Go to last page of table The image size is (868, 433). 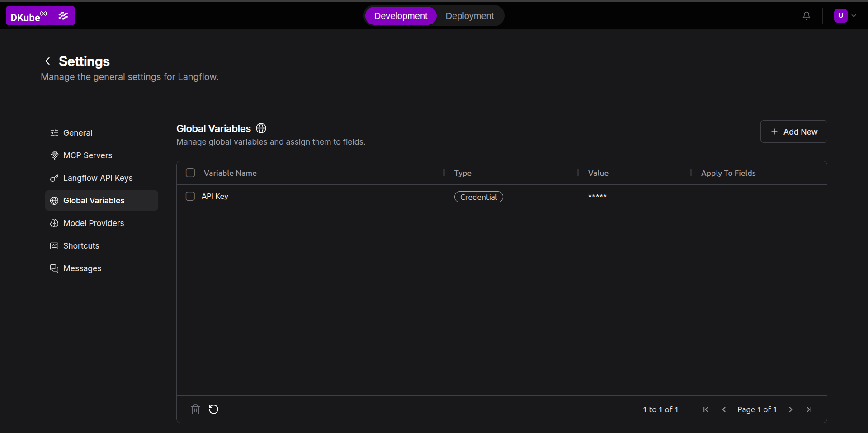click(809, 409)
